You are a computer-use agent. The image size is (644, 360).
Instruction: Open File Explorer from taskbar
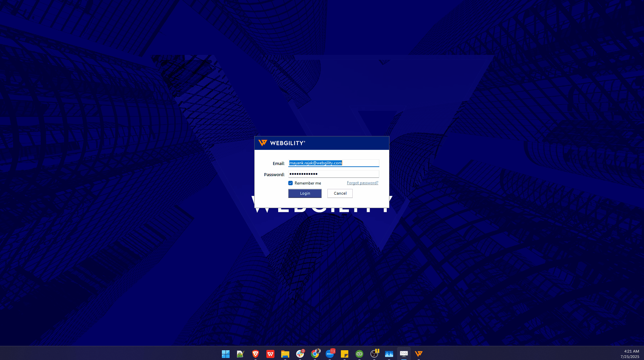(x=285, y=354)
